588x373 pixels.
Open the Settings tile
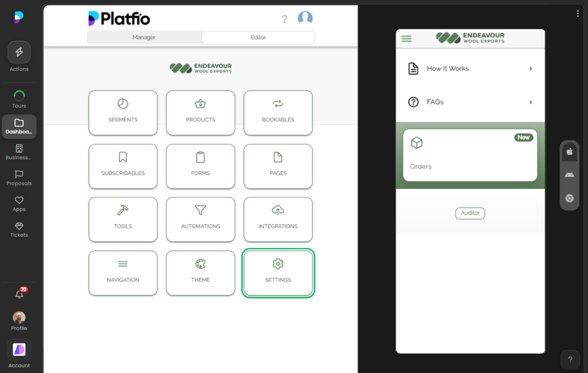coord(278,273)
